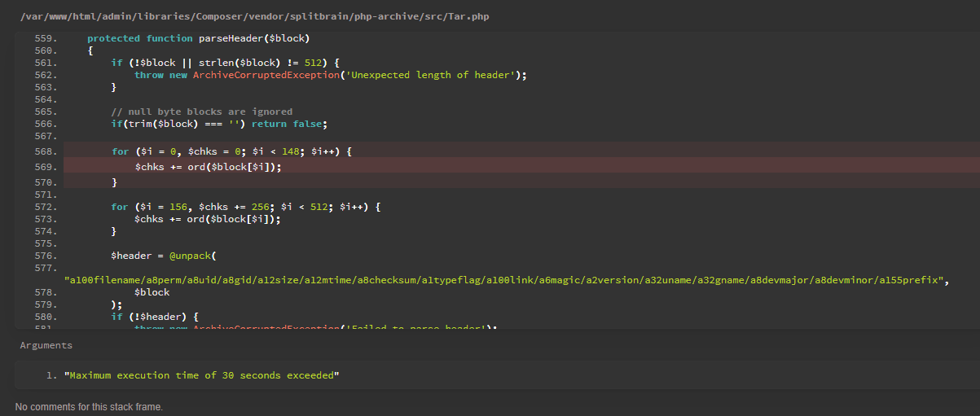980x416 pixels.
Task: Click the parseHeader function declaration
Action: pos(198,39)
